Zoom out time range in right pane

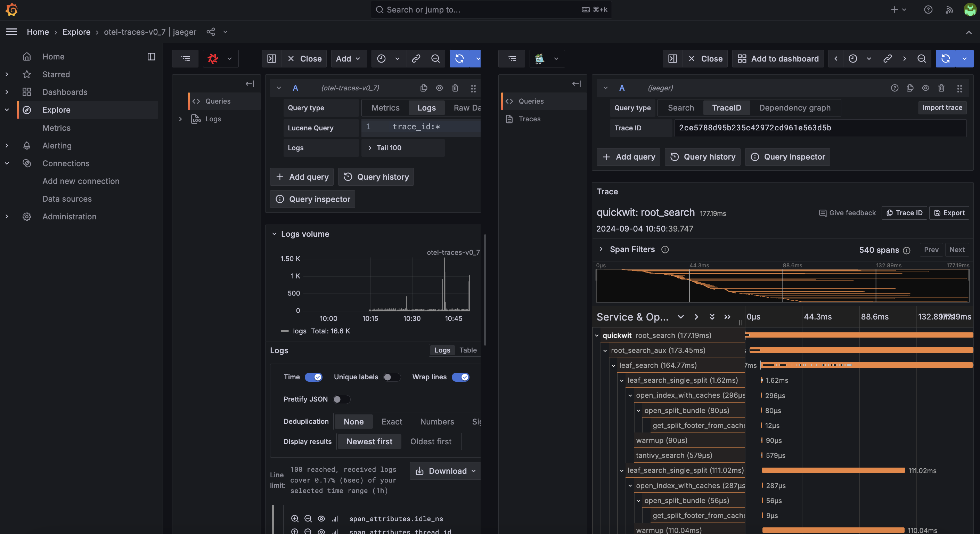(x=921, y=59)
